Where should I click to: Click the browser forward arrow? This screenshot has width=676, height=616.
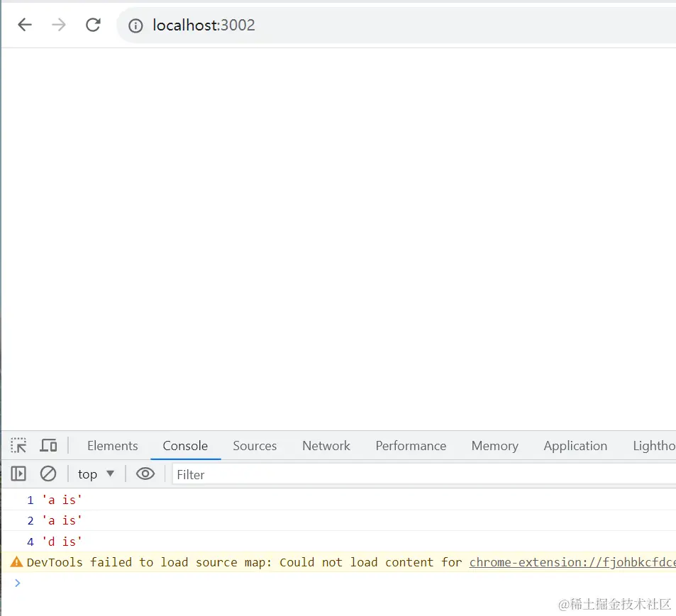[59, 25]
